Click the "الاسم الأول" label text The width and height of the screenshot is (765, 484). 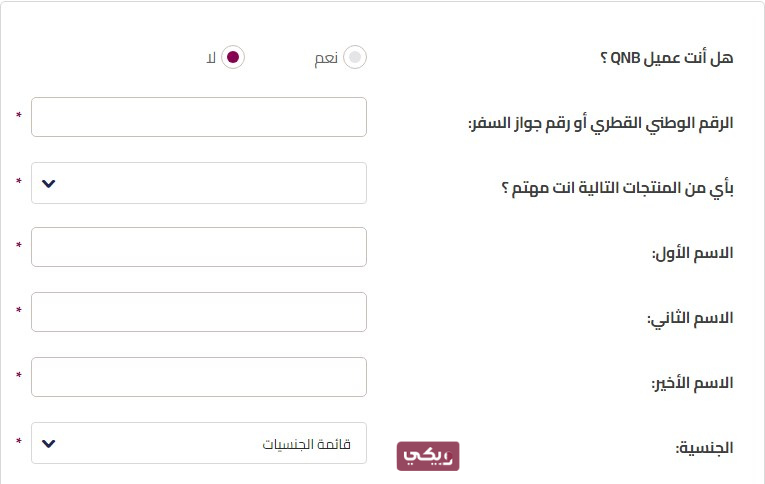point(692,253)
